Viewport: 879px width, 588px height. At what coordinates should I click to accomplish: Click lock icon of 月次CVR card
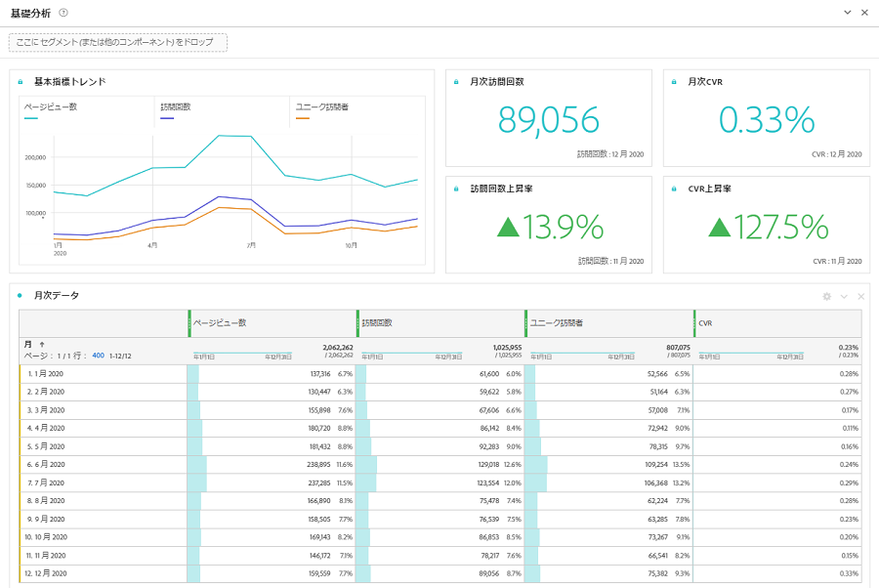tap(674, 82)
